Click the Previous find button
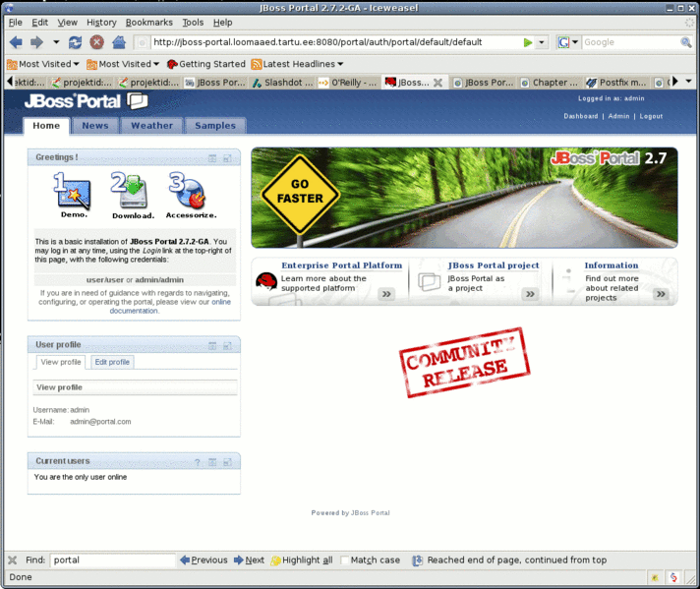700x589 pixels. tap(204, 560)
